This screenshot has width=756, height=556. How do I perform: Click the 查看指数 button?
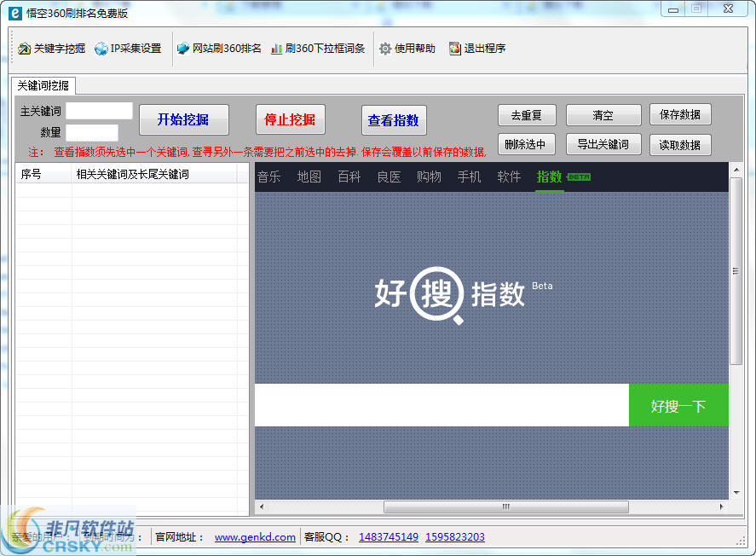click(x=394, y=120)
